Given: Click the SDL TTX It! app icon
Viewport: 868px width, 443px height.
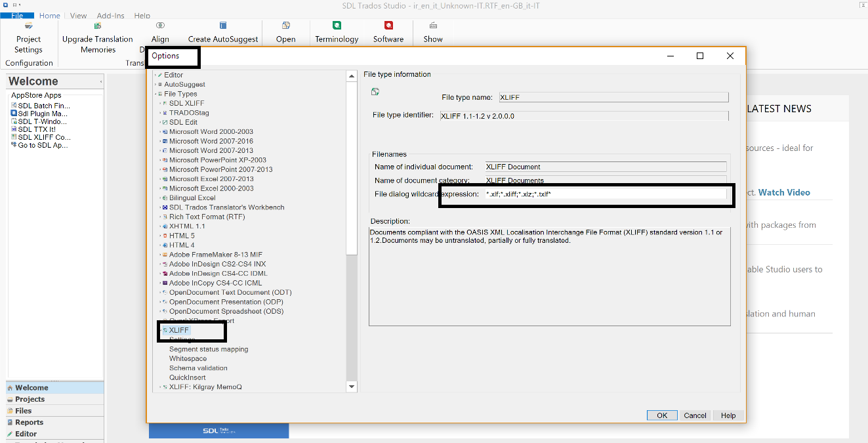Looking at the screenshot, I should pos(14,129).
